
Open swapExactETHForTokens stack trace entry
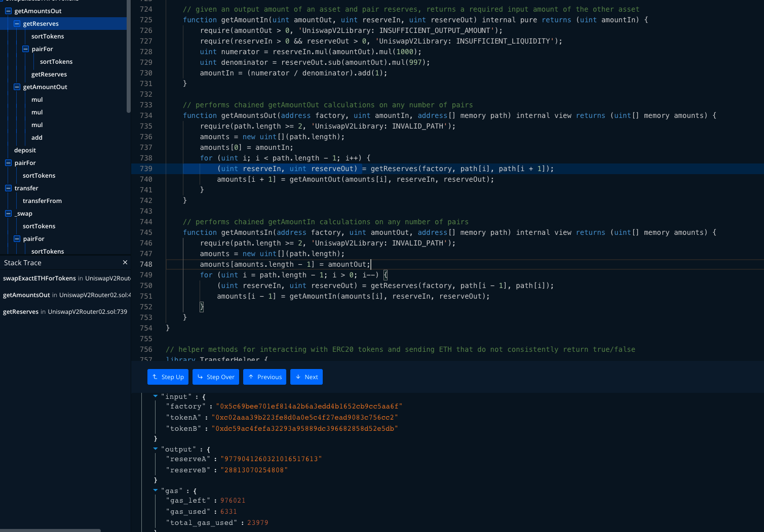[65, 278]
